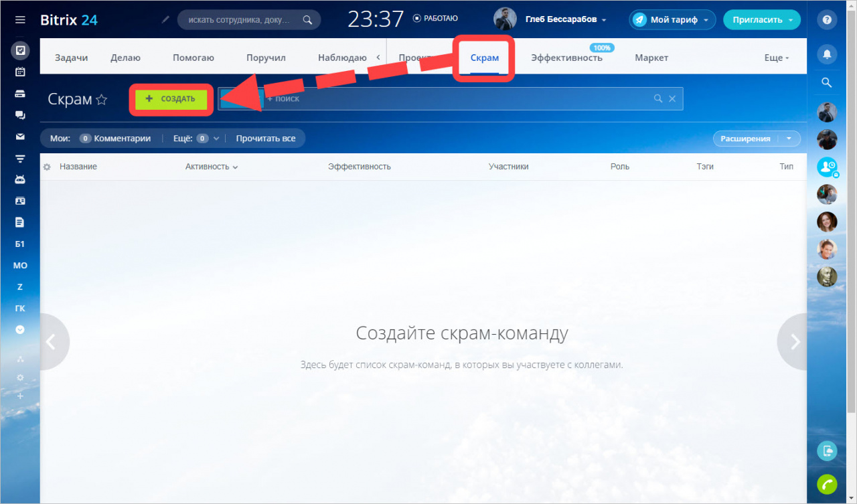Click the help question mark icon
This screenshot has width=857, height=504.
pyautogui.click(x=827, y=20)
